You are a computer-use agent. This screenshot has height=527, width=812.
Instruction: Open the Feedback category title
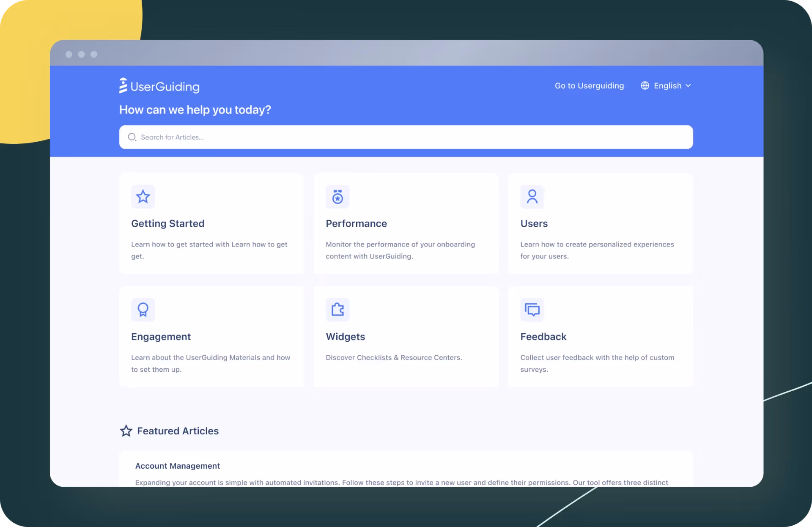[543, 337]
